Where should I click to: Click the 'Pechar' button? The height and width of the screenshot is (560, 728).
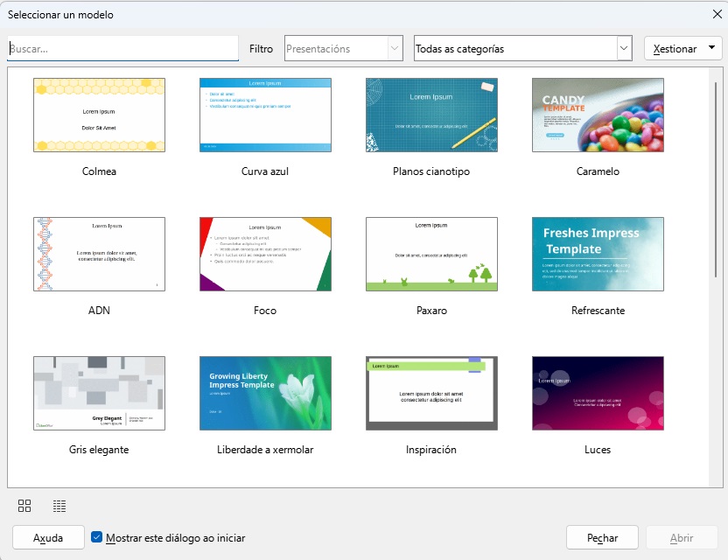click(x=602, y=538)
